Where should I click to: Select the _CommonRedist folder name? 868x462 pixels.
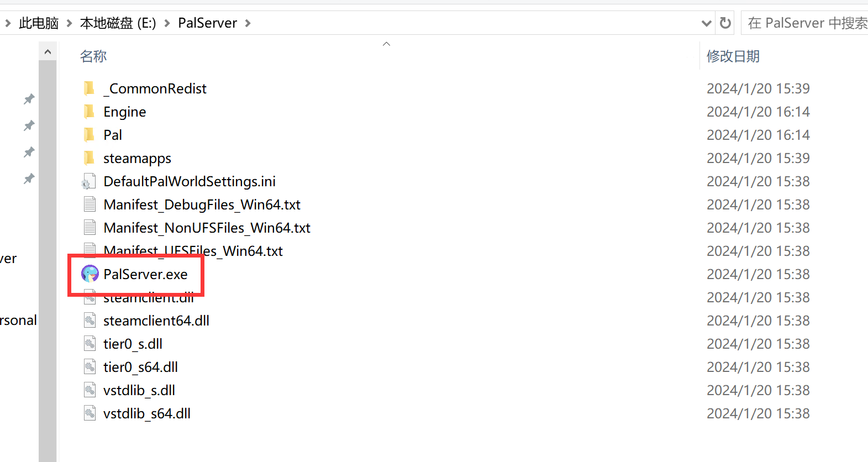[x=155, y=88]
